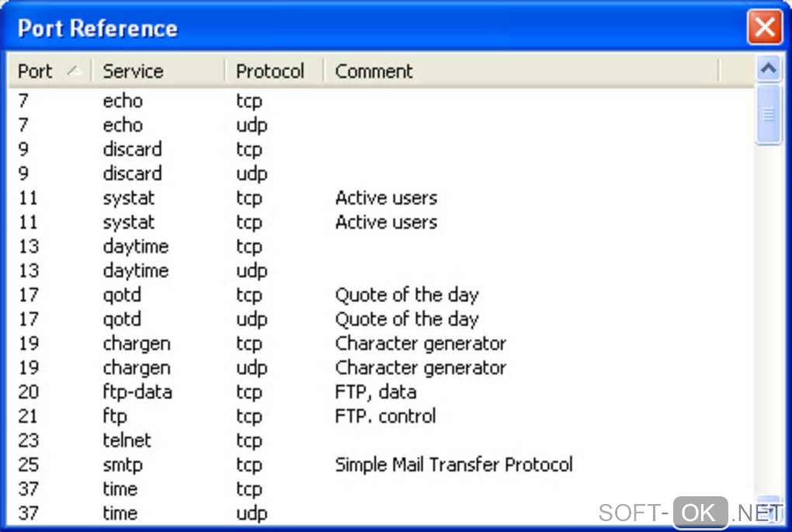
Task: Select the echo tcp row
Action: [123, 101]
